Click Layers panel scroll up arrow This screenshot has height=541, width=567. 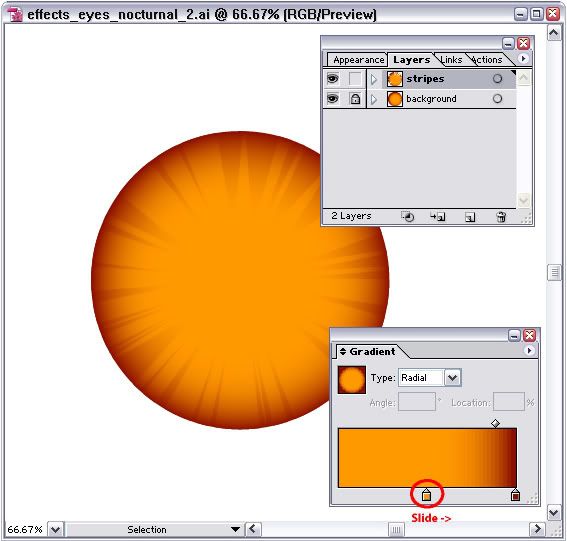point(523,77)
